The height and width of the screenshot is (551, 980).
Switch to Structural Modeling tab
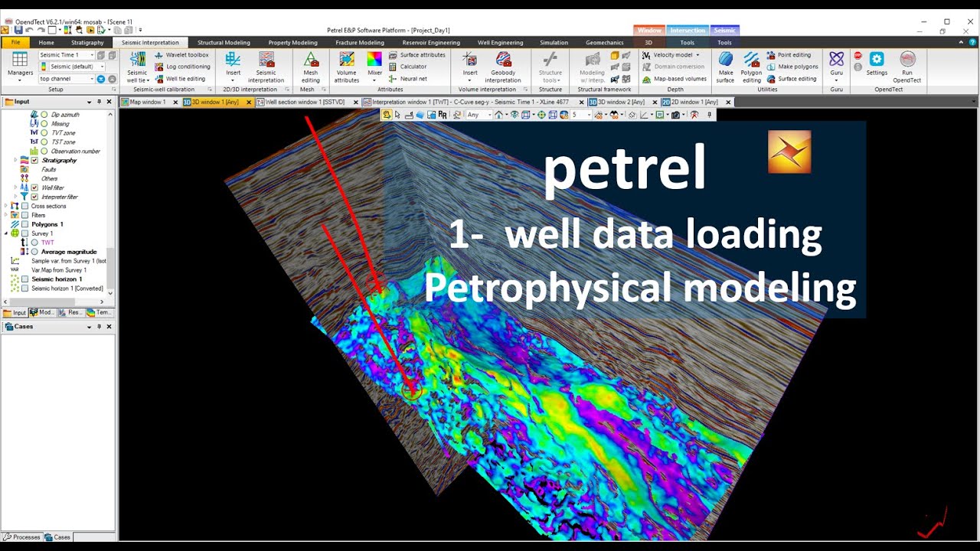tap(224, 43)
